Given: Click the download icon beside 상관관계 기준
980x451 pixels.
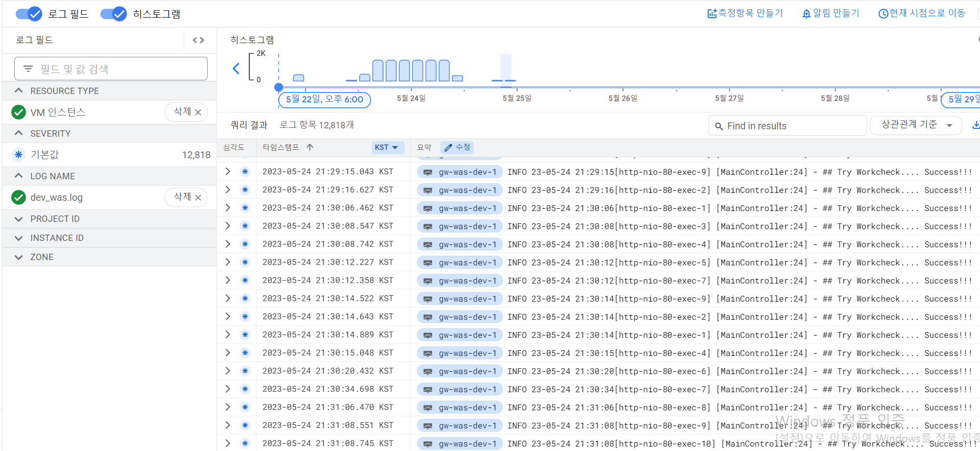Looking at the screenshot, I should 976,125.
